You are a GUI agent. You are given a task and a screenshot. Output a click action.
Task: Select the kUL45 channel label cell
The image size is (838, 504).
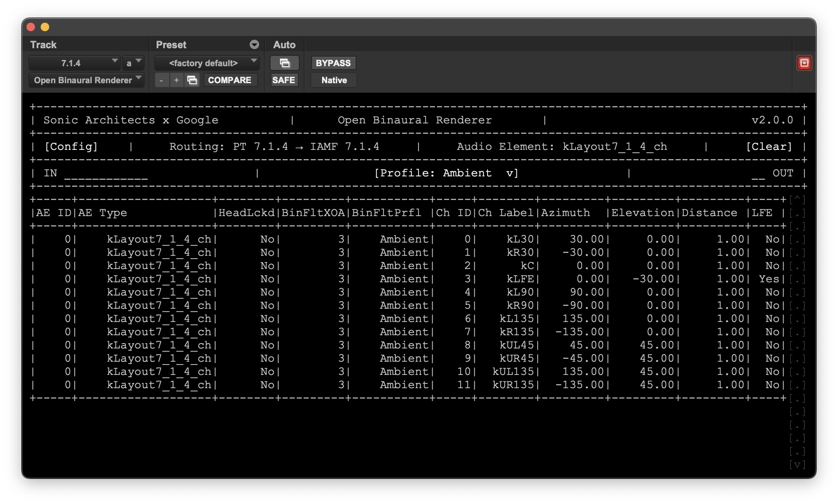[517, 345]
